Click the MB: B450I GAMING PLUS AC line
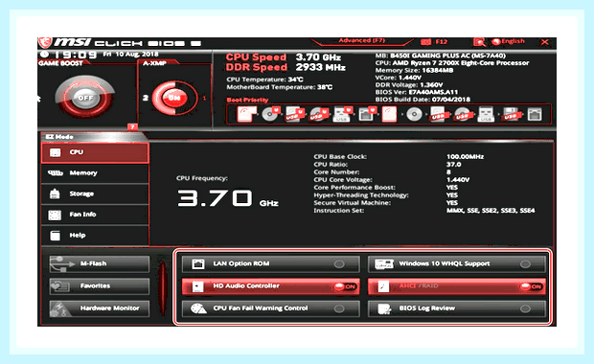 441,56
